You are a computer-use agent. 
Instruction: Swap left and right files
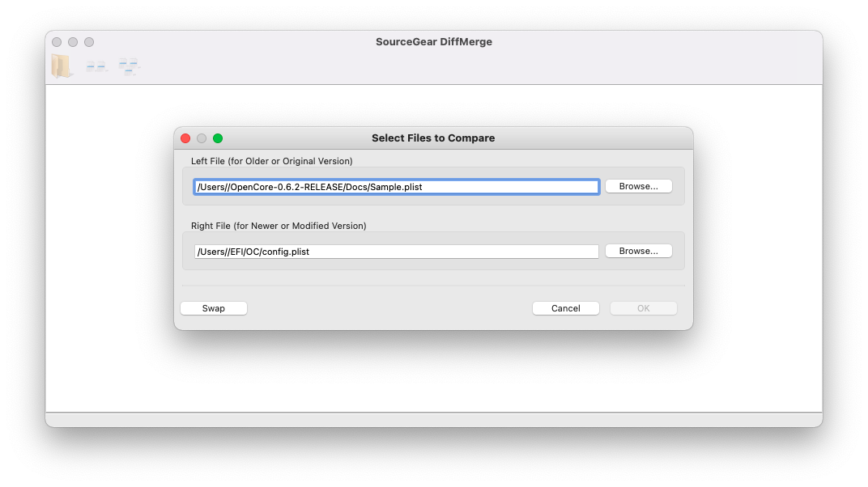[x=214, y=308]
